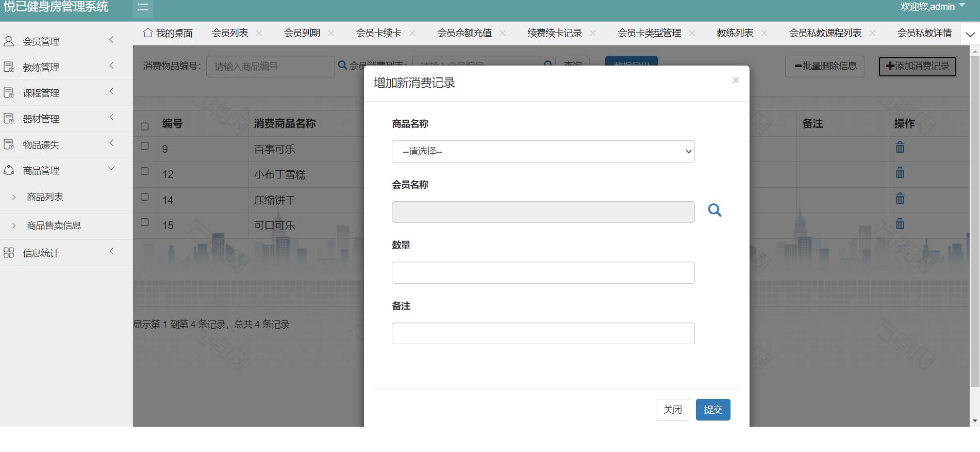Click the 消费物品编号 search input
This screenshot has height=452, width=980.
pos(271,67)
